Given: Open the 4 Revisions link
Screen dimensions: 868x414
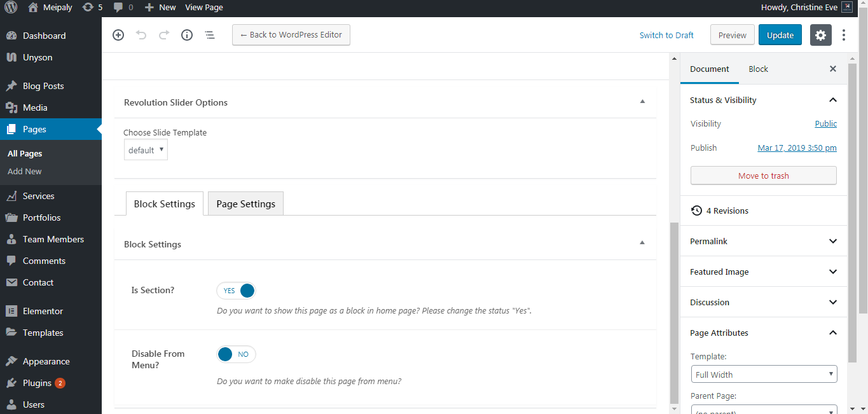Looking at the screenshot, I should (x=720, y=210).
